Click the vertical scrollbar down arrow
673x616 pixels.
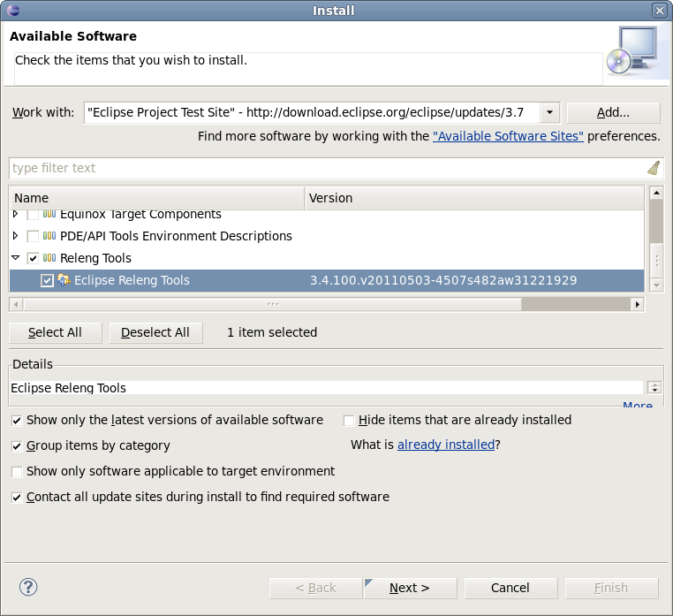(x=656, y=285)
